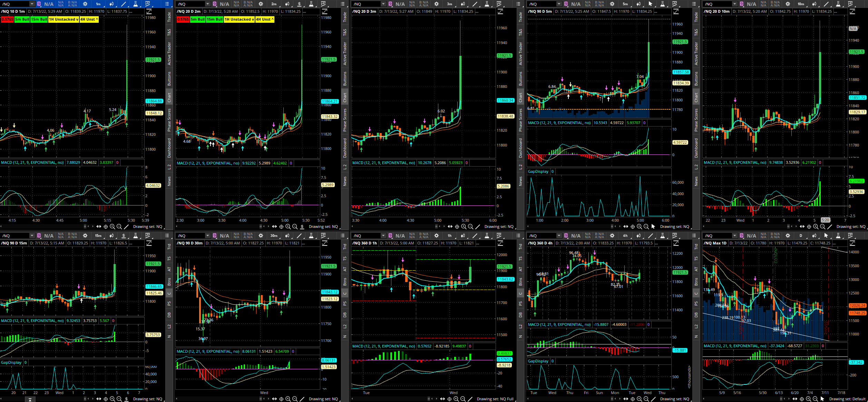Toggle the Trade side panel on the 1m chart

[x=169, y=17]
